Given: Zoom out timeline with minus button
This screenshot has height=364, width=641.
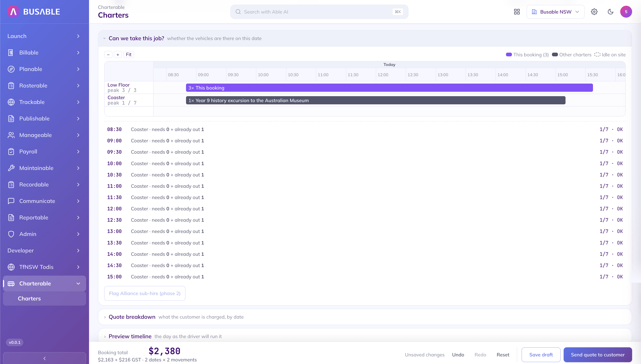Looking at the screenshot, I should (108, 54).
